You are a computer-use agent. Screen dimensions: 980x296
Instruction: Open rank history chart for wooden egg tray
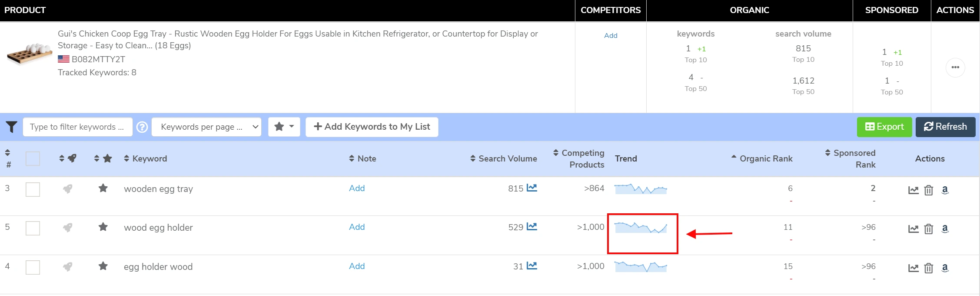coord(913,190)
